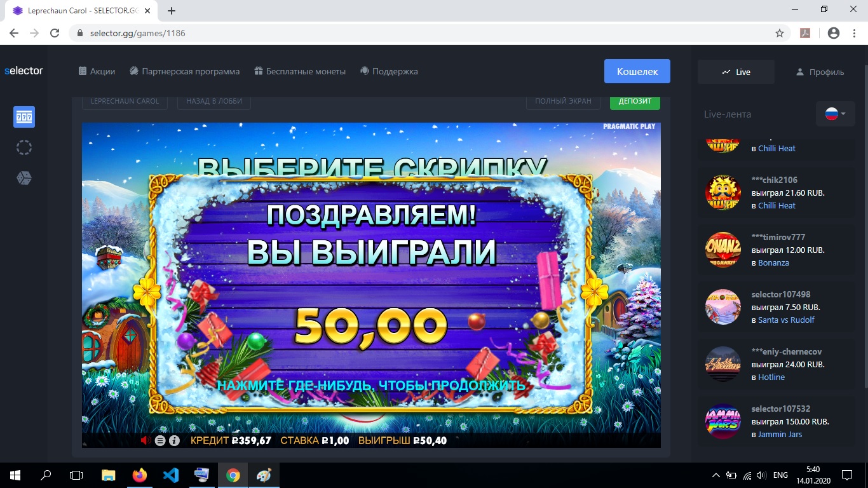Open Chilli Heat link under ***chik2106
The image size is (868, 488).
pos(776,205)
